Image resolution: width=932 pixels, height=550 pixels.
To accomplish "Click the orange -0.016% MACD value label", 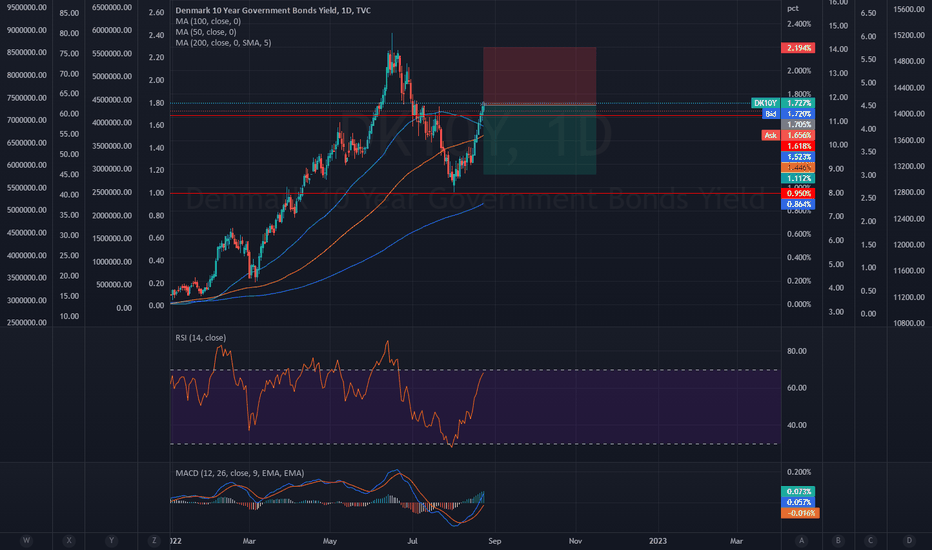I will point(800,513).
